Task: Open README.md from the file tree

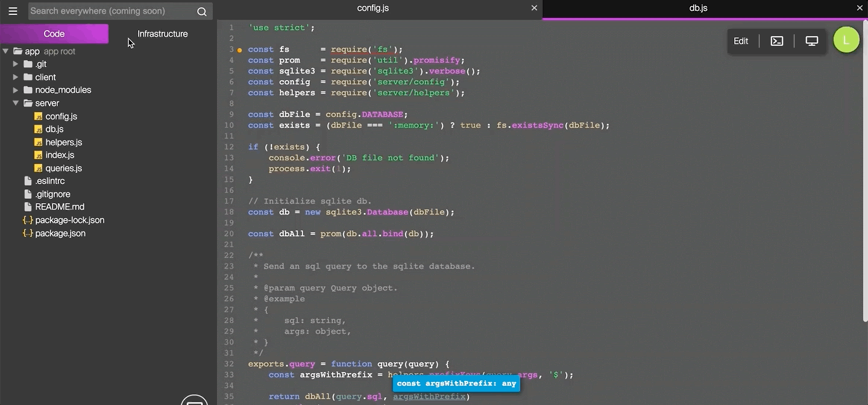Action: 58,207
